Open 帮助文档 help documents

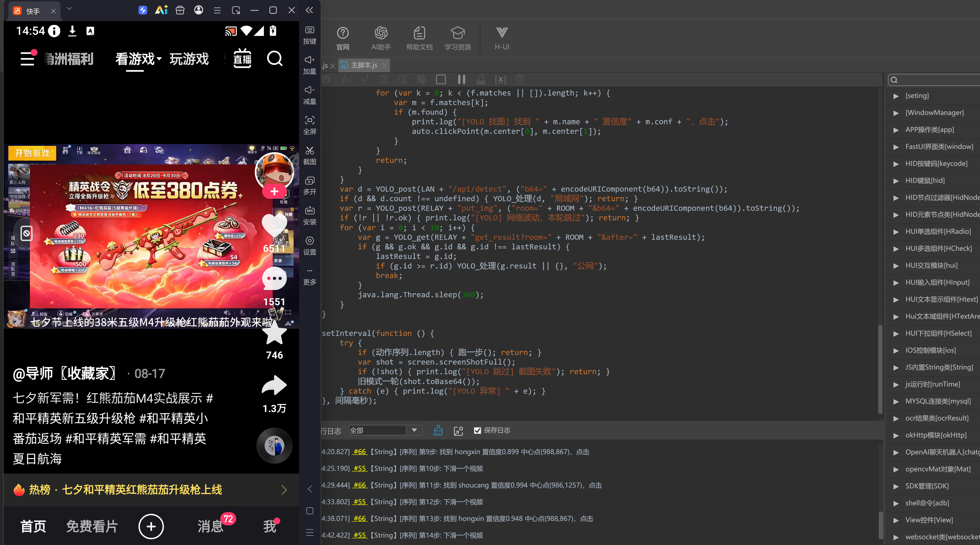[419, 38]
